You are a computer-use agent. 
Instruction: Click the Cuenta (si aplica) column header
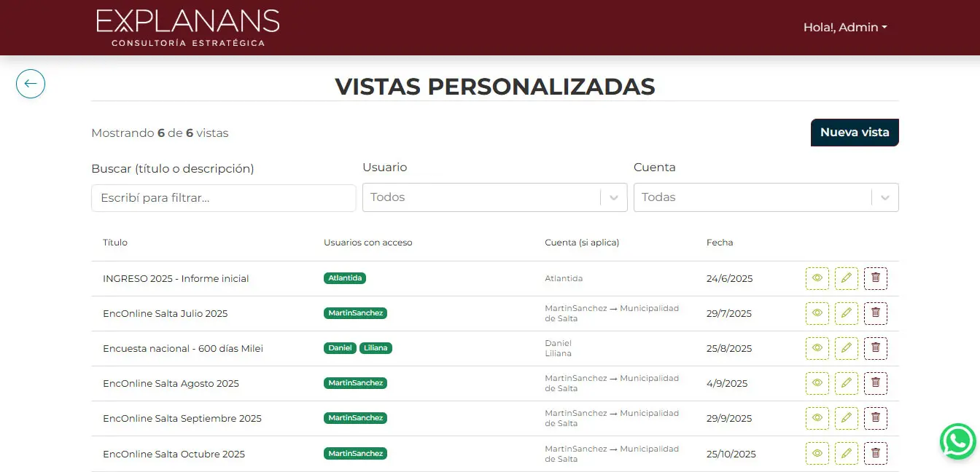click(x=582, y=243)
